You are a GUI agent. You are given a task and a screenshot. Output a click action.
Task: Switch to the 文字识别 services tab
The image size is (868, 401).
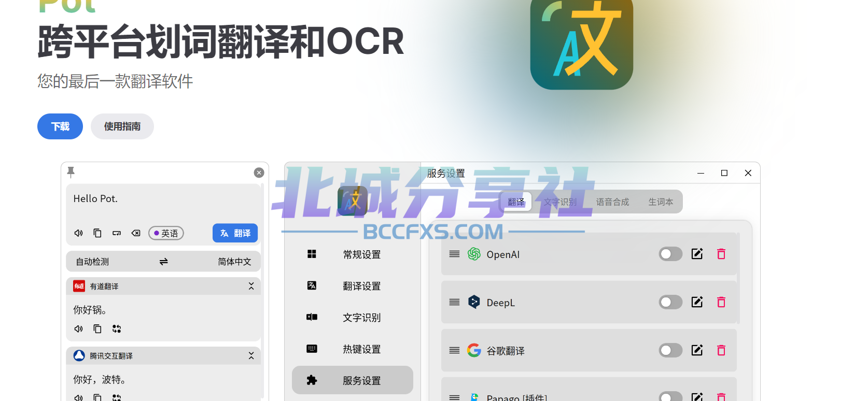click(560, 202)
